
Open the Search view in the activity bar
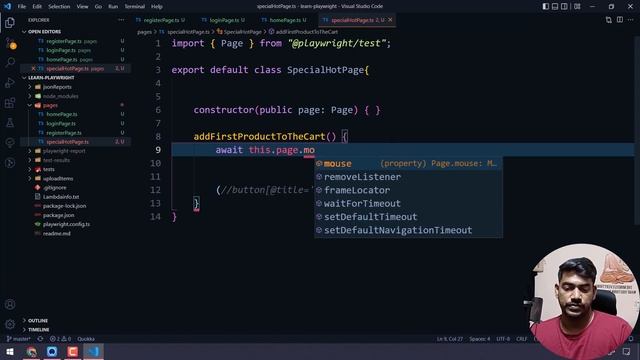click(x=10, y=62)
